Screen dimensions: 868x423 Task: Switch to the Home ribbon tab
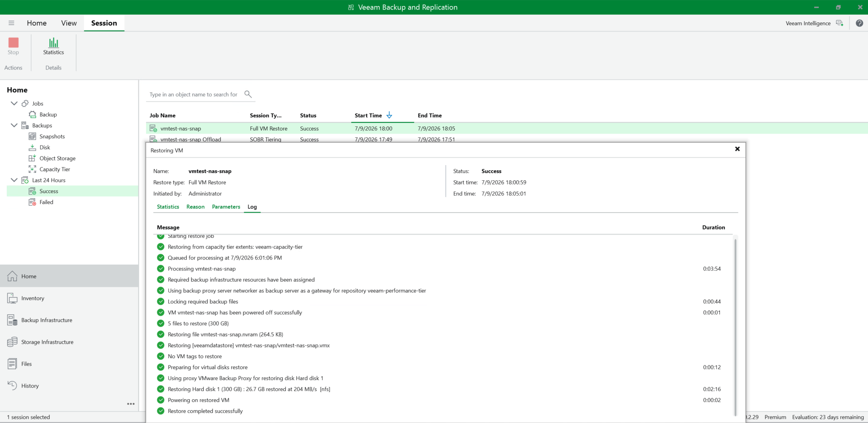pyautogui.click(x=36, y=23)
